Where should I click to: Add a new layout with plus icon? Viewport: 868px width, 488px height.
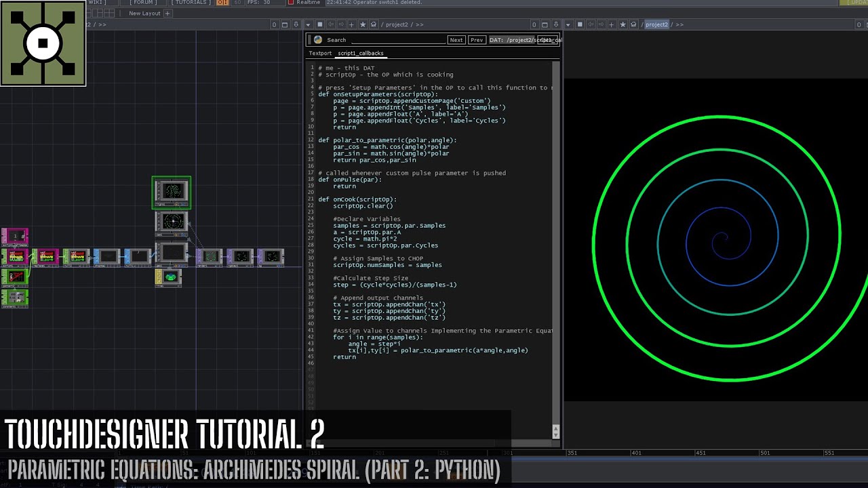(x=167, y=14)
